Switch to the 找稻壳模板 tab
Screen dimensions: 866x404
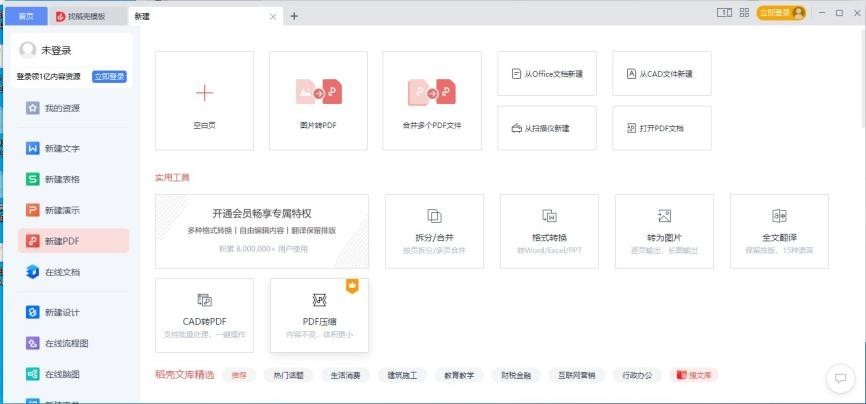(x=88, y=17)
